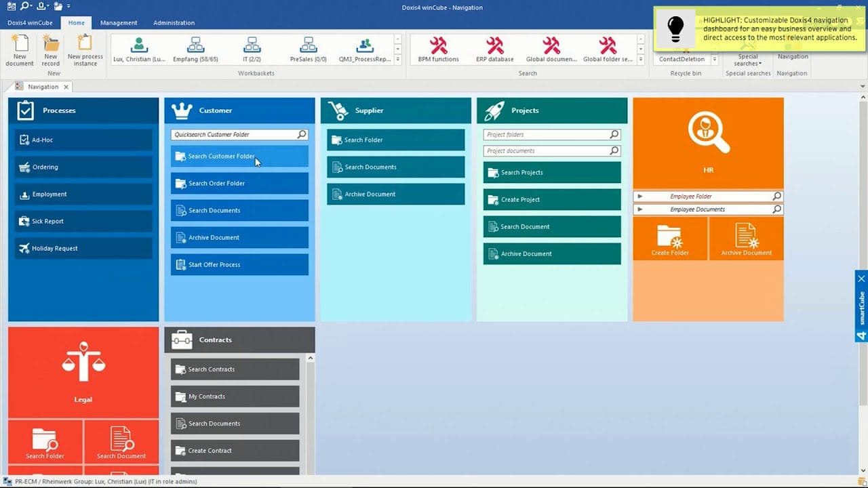Open the Global document search
868x488 pixels.
tap(551, 50)
